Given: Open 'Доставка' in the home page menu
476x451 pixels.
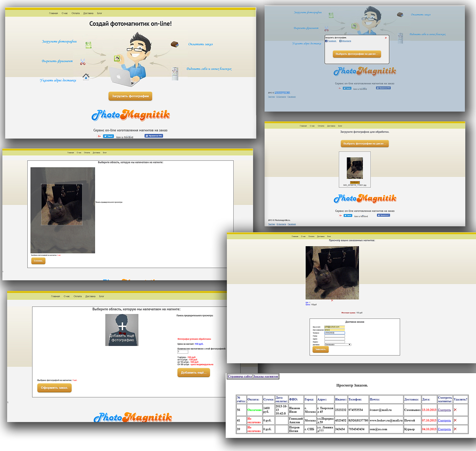Looking at the screenshot, I should tap(88, 13).
